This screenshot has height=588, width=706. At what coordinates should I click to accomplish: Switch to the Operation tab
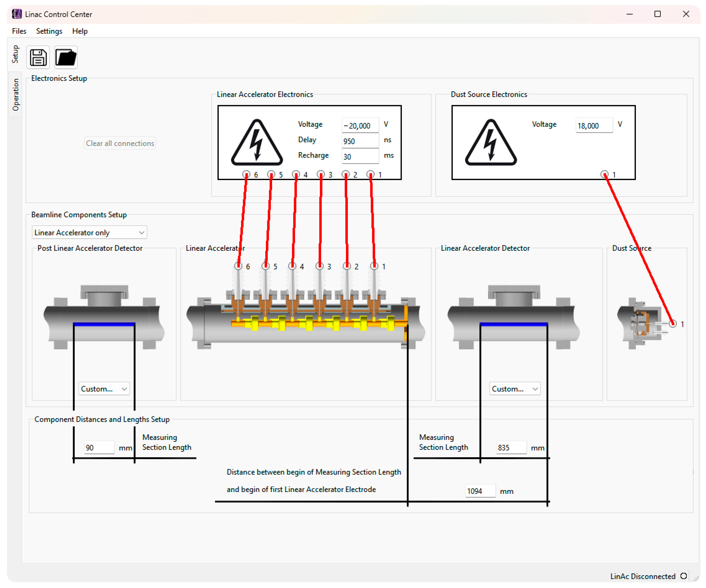click(x=15, y=95)
